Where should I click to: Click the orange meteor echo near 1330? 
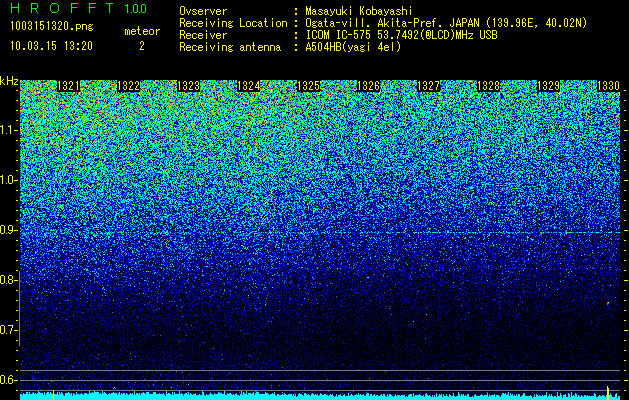[608, 303]
